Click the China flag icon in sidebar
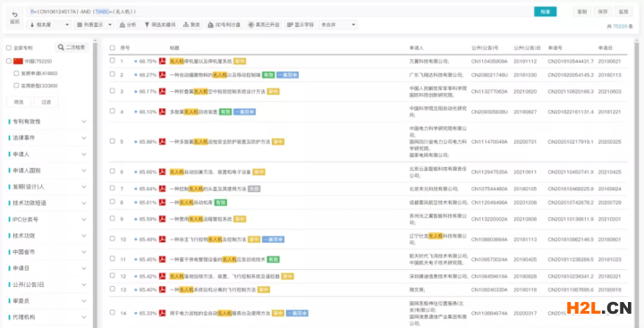 tap(18, 61)
